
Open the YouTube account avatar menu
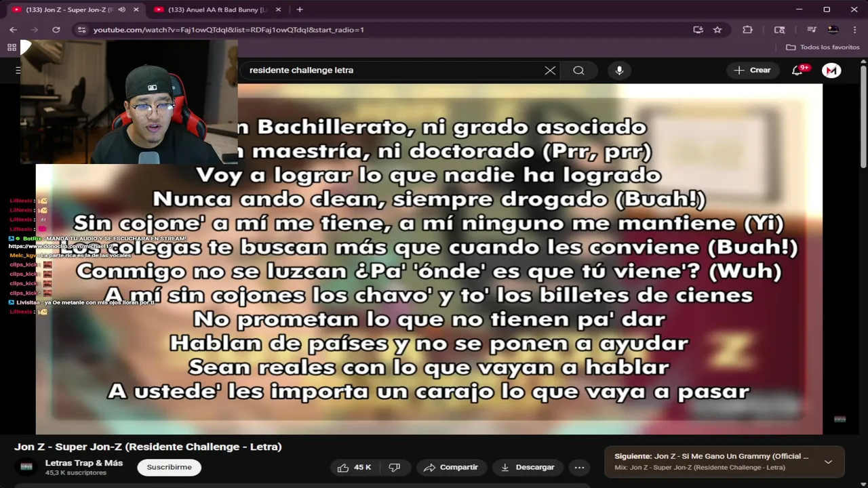tap(831, 70)
